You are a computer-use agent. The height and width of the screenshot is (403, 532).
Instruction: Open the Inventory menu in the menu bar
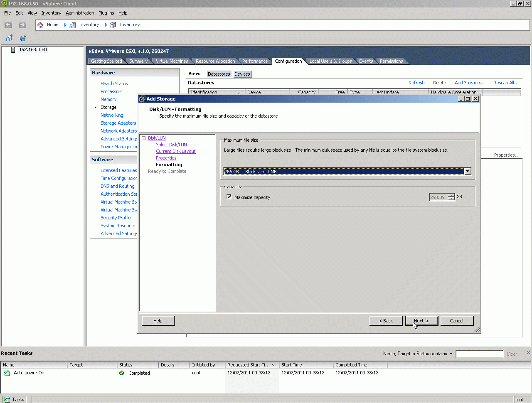pos(51,13)
